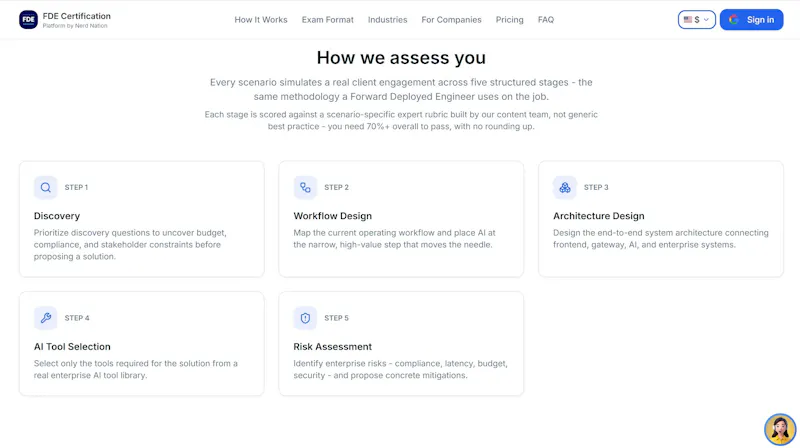Image resolution: width=800 pixels, height=448 pixels.
Task: Select the AI Tool Selection heading
Action: tap(72, 346)
